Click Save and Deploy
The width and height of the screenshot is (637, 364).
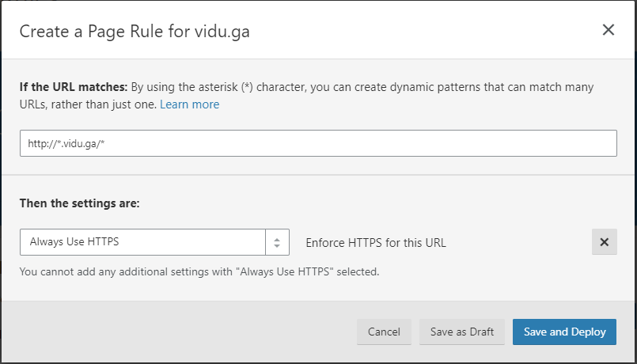(564, 332)
